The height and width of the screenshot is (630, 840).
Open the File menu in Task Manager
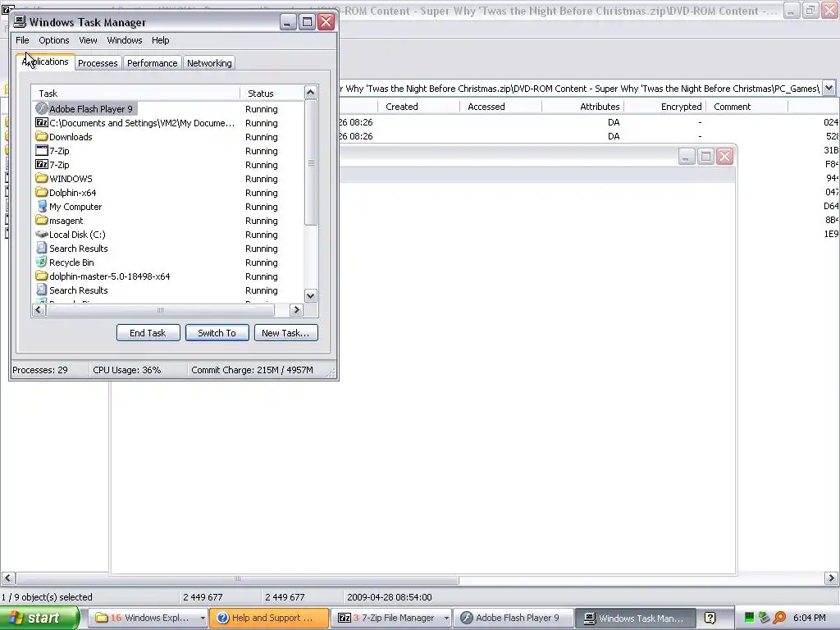point(22,40)
